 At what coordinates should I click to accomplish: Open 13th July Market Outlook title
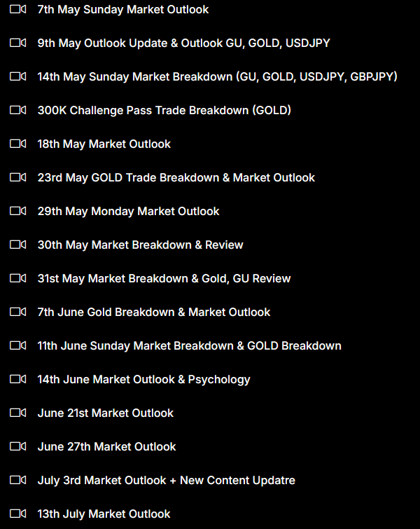104,514
